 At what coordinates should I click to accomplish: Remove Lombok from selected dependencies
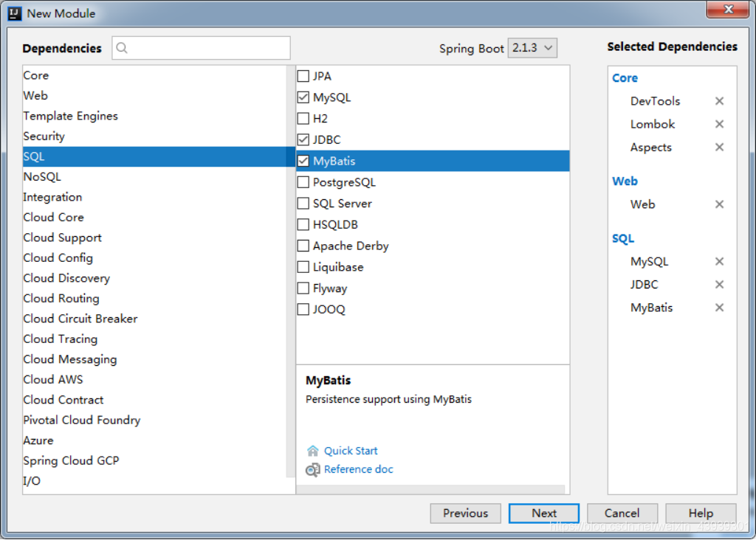point(719,124)
